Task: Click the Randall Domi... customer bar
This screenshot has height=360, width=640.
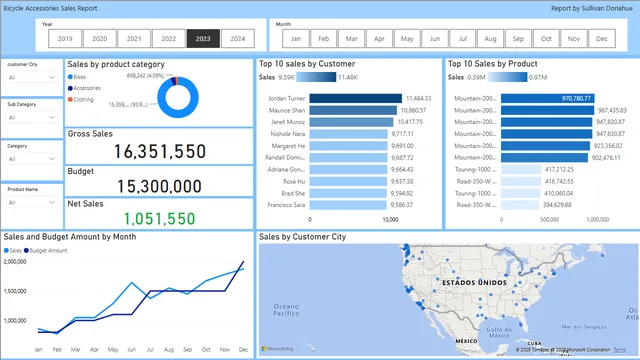Action: [x=348, y=158]
